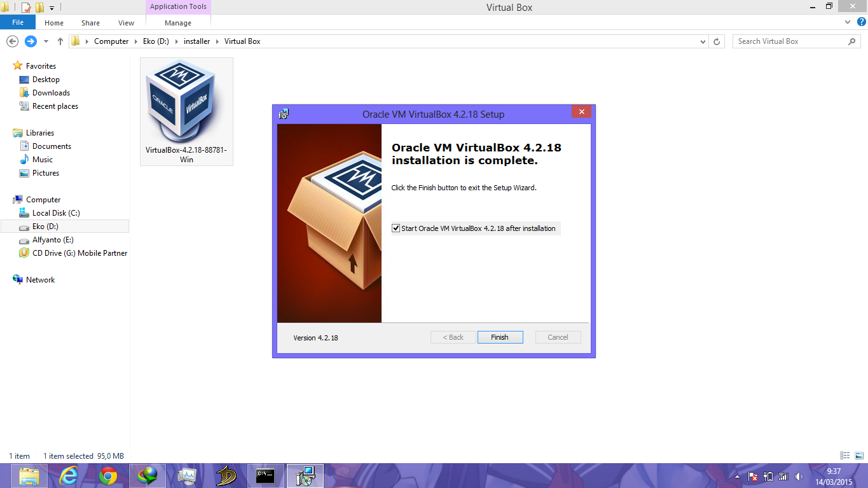
Task: Open CD Drive (G:) Mobile Partner
Action: (79, 253)
